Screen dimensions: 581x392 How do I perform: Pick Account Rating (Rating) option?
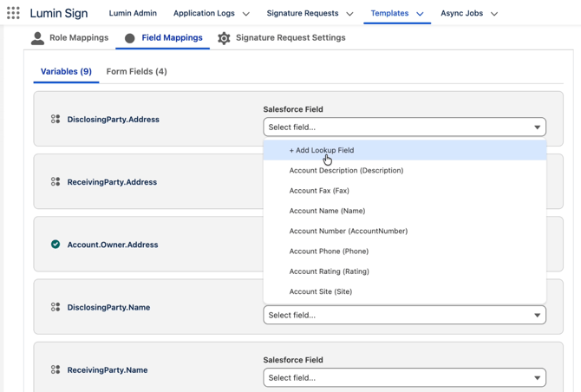pyautogui.click(x=329, y=271)
